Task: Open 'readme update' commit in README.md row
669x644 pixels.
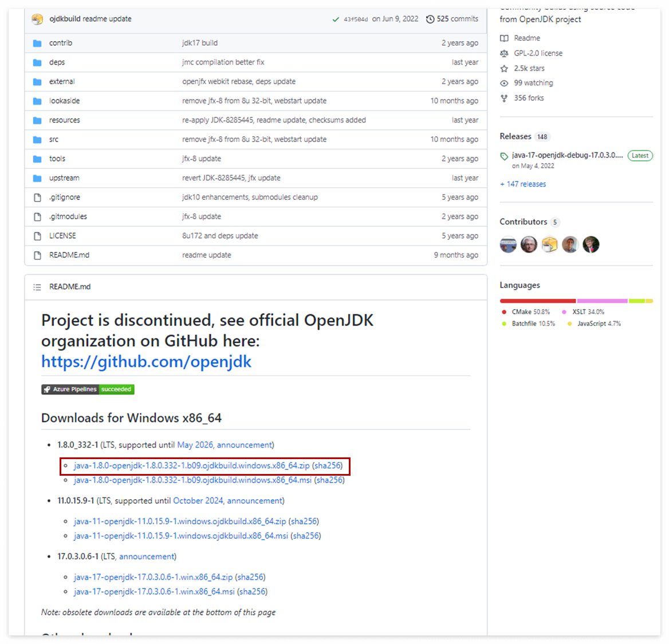Action: [207, 255]
